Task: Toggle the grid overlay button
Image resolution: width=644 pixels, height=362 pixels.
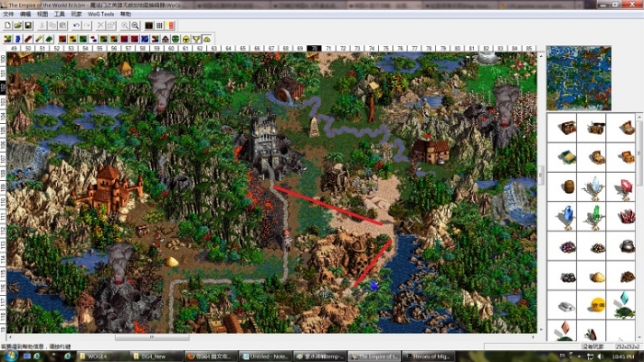Action: 159,26
